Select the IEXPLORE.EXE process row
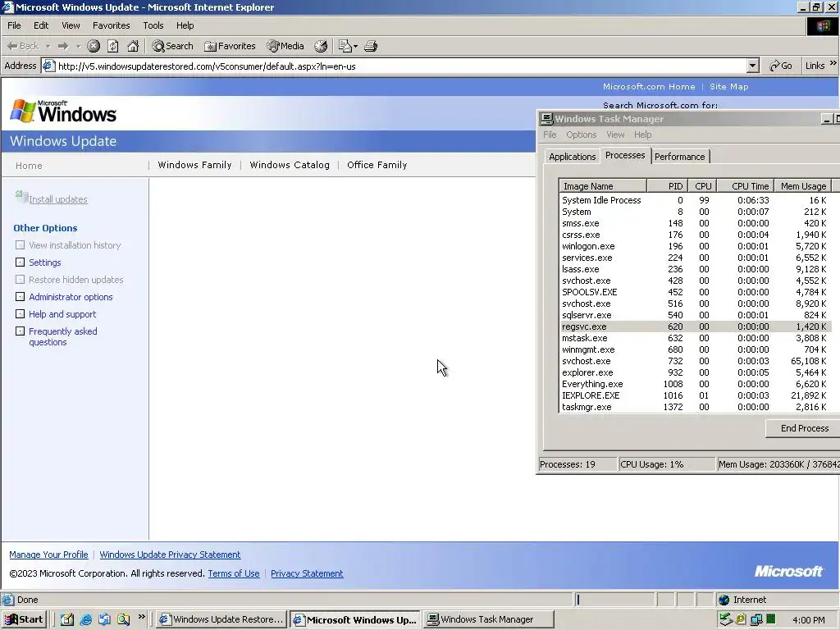840x630 pixels. (695, 395)
